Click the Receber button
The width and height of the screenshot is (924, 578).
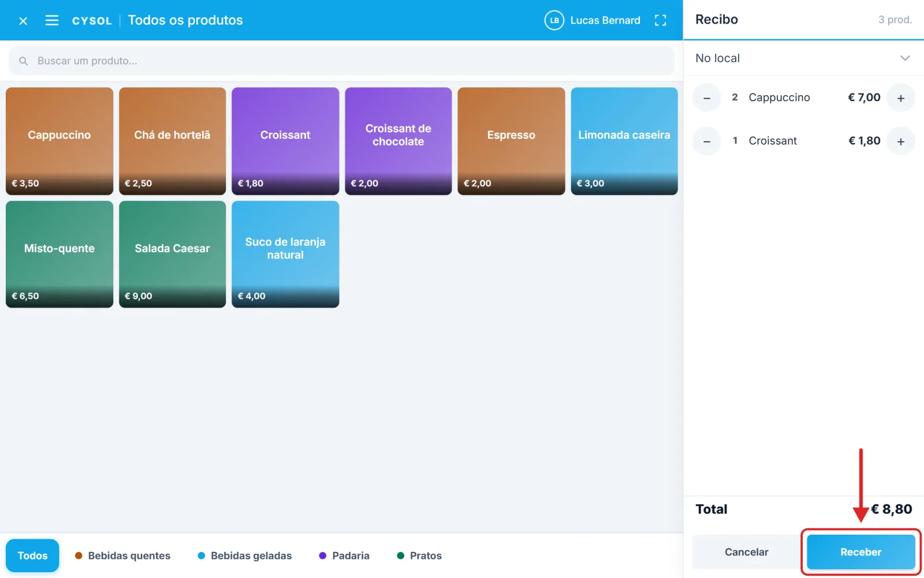tap(860, 552)
